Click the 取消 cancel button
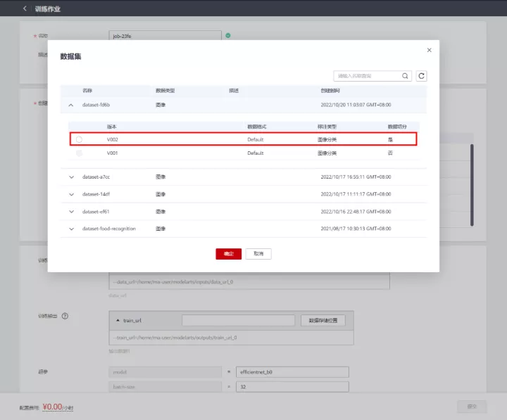This screenshot has width=507, height=420. click(x=258, y=253)
